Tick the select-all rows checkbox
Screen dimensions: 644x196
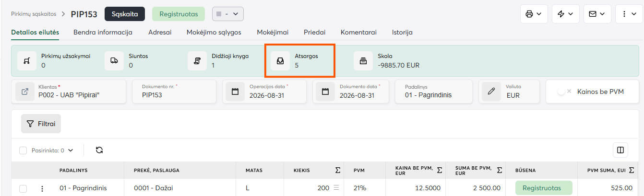pyautogui.click(x=23, y=150)
